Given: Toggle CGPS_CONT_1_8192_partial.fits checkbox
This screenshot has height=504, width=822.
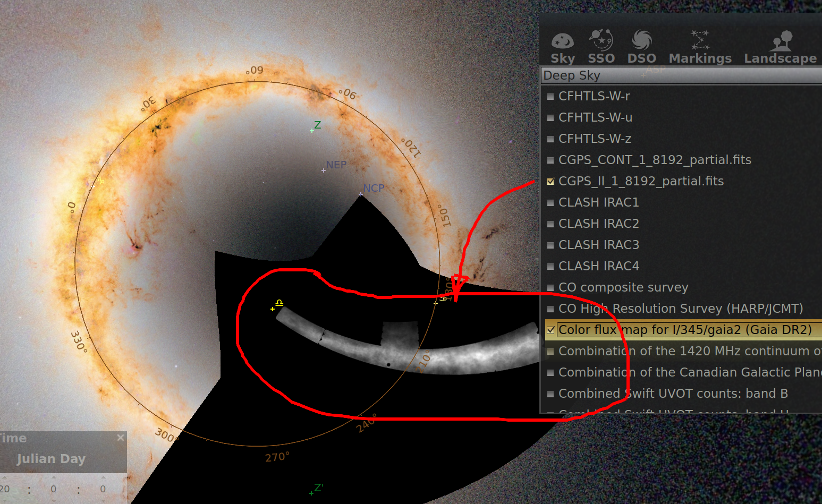Looking at the screenshot, I should [550, 160].
